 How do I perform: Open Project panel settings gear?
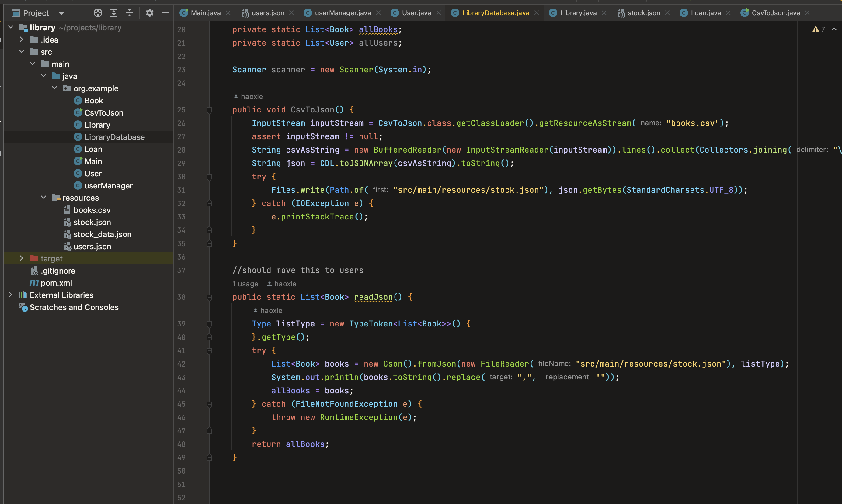click(149, 13)
